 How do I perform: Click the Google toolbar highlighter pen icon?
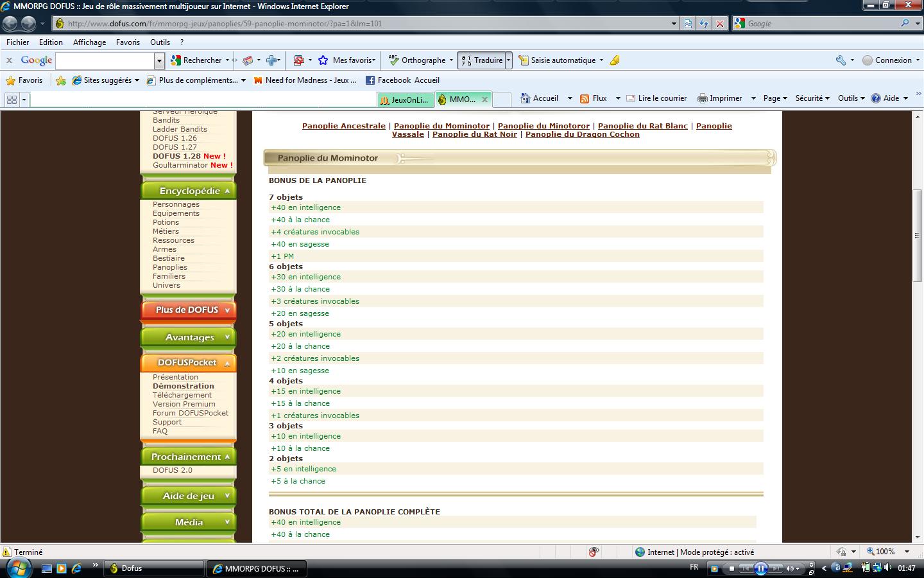615,60
